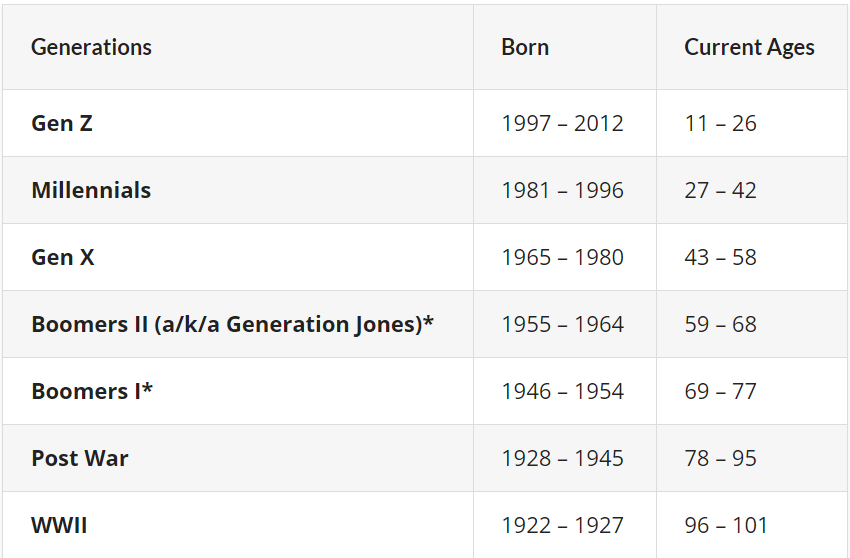The width and height of the screenshot is (850, 558).
Task: Click Boomers II Generation Jones label
Action: 232,324
